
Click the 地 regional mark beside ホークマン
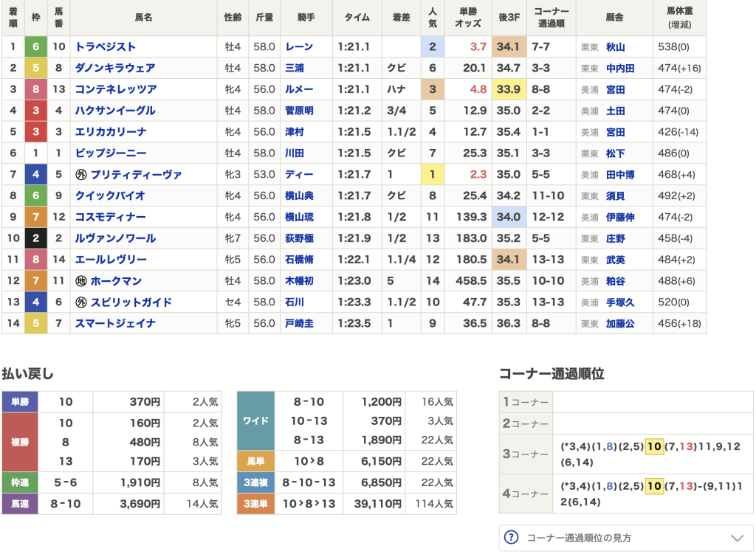81,281
